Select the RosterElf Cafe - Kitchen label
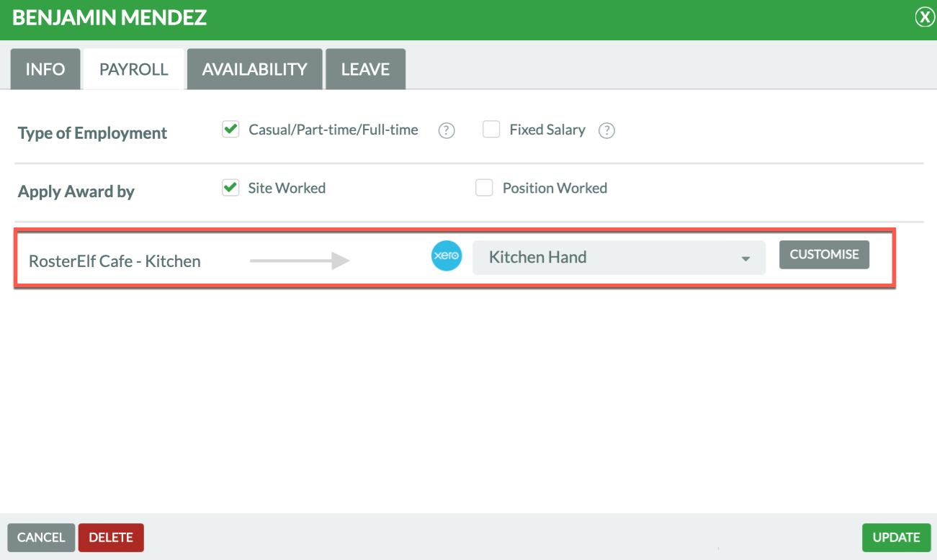Viewport: 937px width, 560px height. pyautogui.click(x=115, y=261)
